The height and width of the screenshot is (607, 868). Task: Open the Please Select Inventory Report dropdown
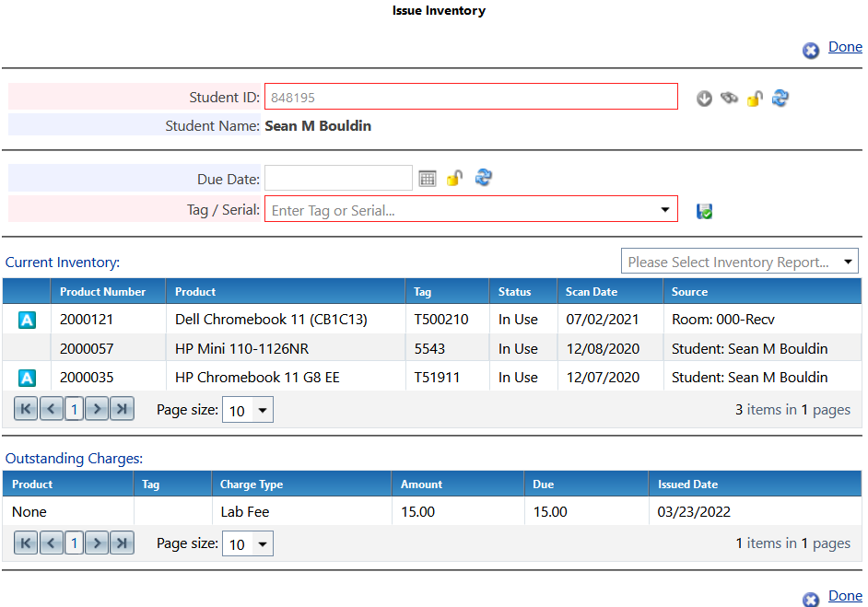point(739,262)
